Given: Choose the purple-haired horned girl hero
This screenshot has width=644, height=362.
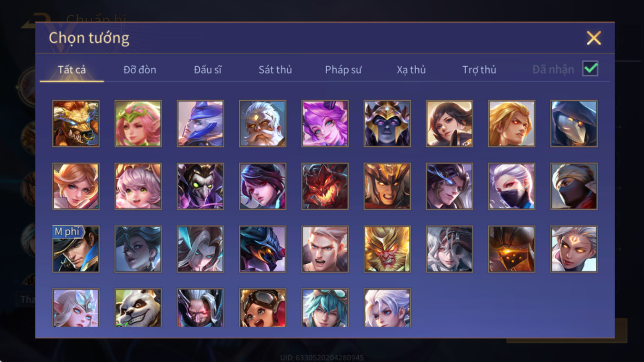Looking at the screenshot, I should coord(325,124).
